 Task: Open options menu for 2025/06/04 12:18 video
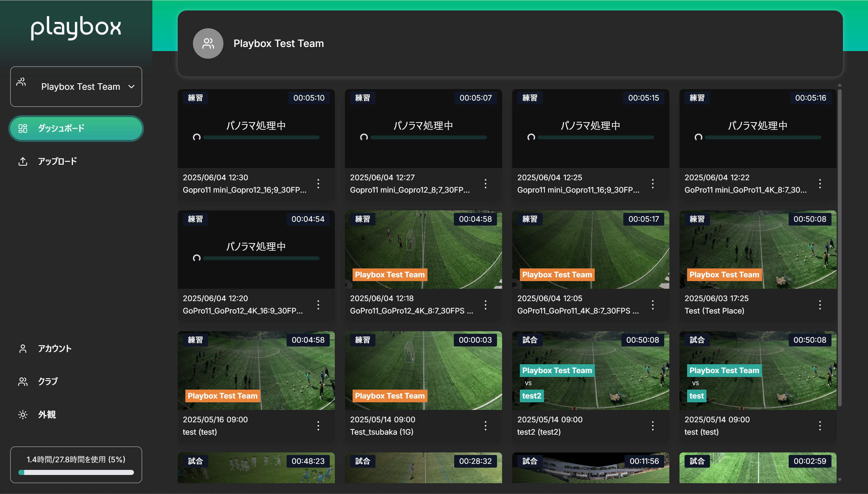(485, 305)
